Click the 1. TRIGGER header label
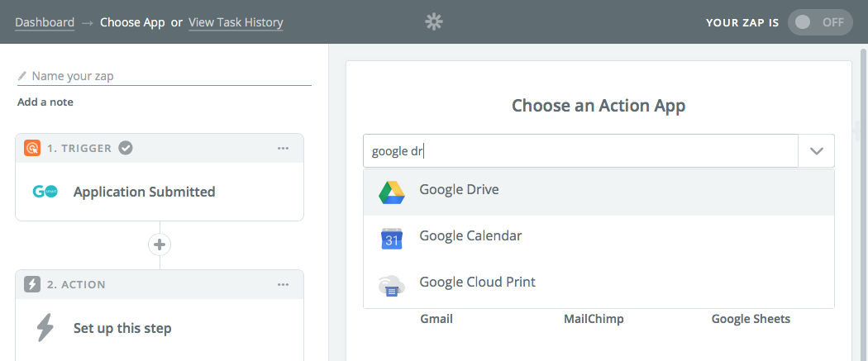 [79, 148]
